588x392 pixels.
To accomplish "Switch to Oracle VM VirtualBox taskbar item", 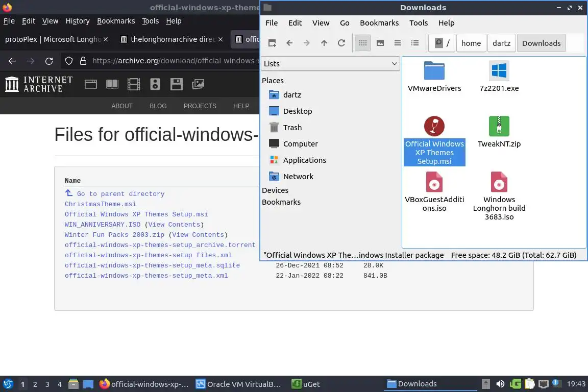I will click(238, 384).
